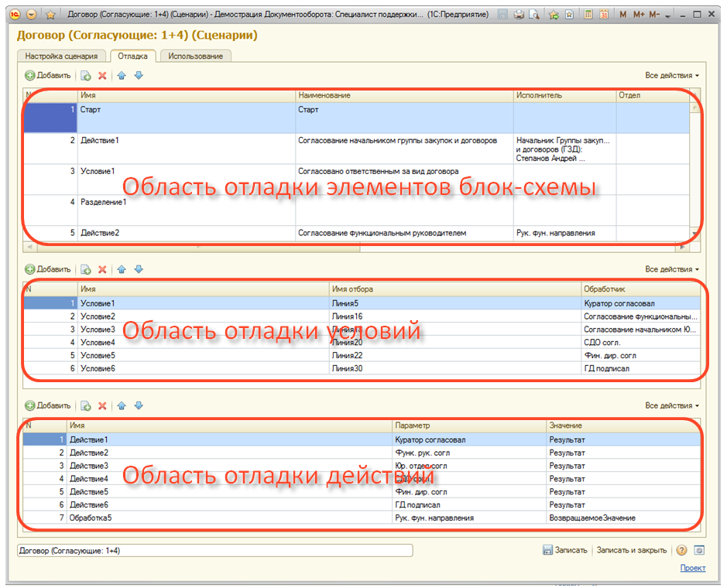Open Все действия dropdown for conditions table

[x=672, y=269]
